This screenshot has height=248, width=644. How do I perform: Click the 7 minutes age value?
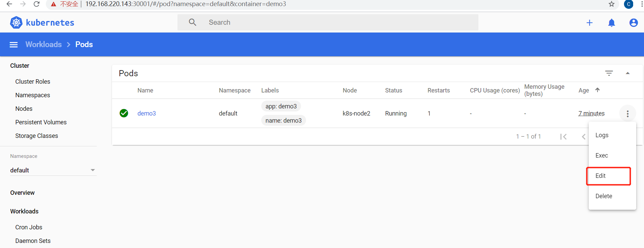[591, 113]
